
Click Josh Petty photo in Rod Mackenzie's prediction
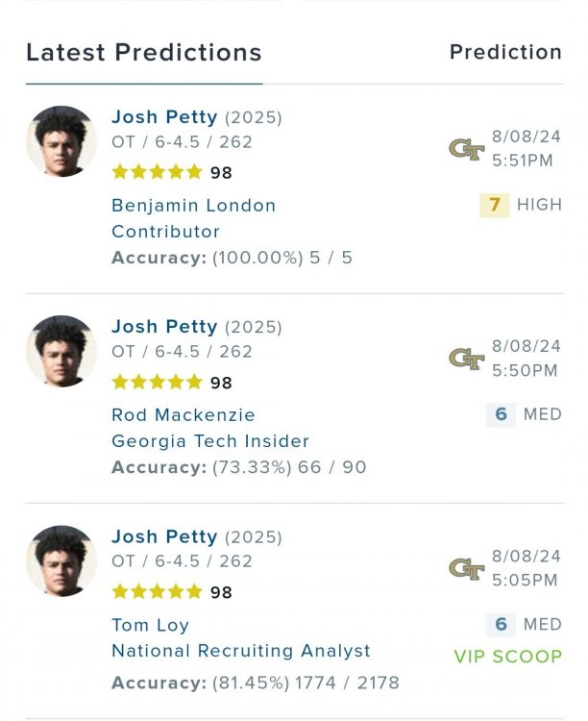[x=61, y=351]
